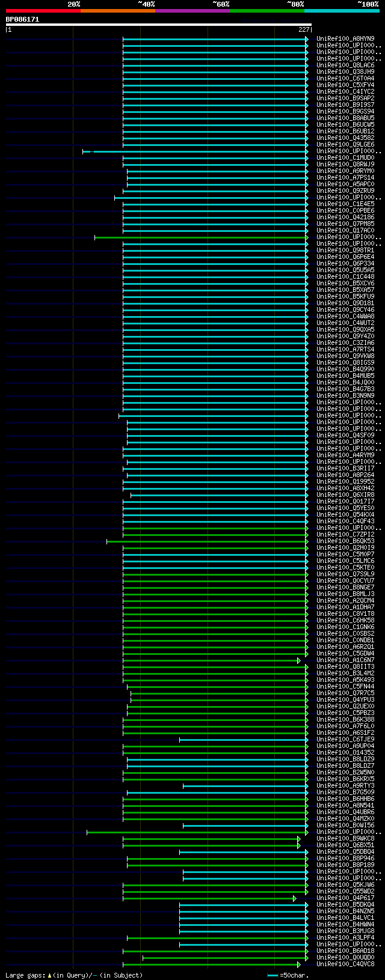
Task: Open hit UniRef100_C6TJE9
Action: coord(345,739)
